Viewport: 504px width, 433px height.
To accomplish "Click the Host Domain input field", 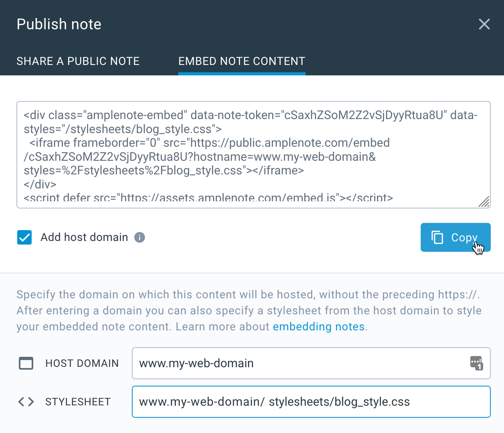I will 311,363.
